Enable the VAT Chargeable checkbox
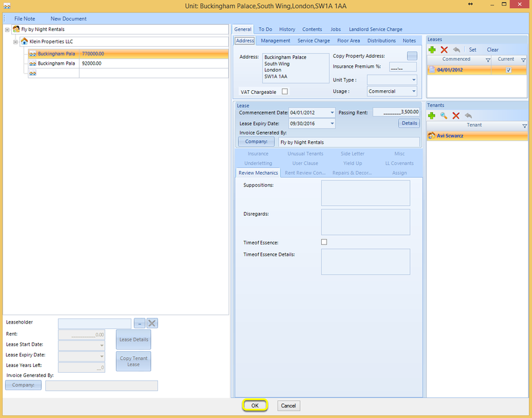The height and width of the screenshot is (418, 532). (x=284, y=91)
